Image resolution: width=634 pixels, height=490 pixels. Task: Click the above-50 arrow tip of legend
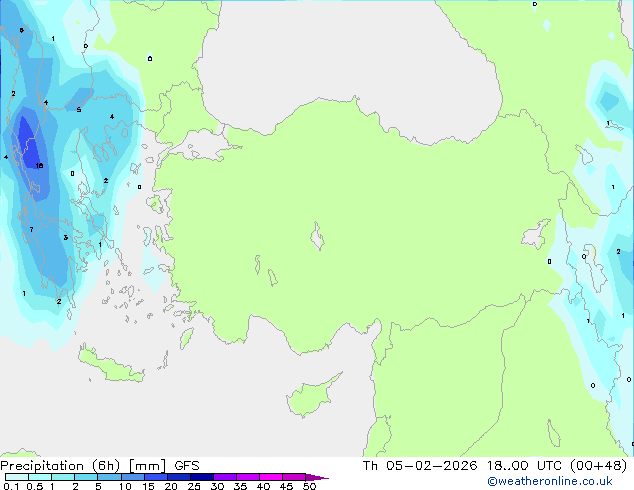coord(317,477)
